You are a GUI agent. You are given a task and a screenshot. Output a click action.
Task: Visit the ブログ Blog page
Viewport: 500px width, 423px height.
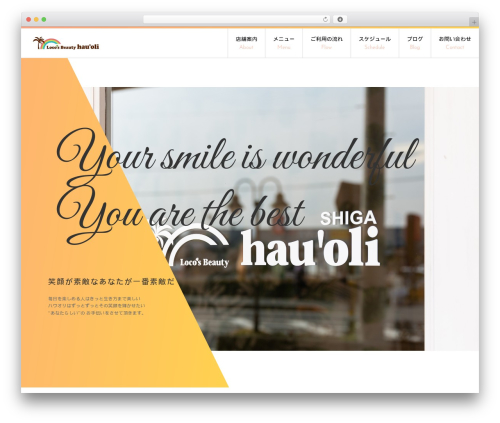tap(415, 43)
